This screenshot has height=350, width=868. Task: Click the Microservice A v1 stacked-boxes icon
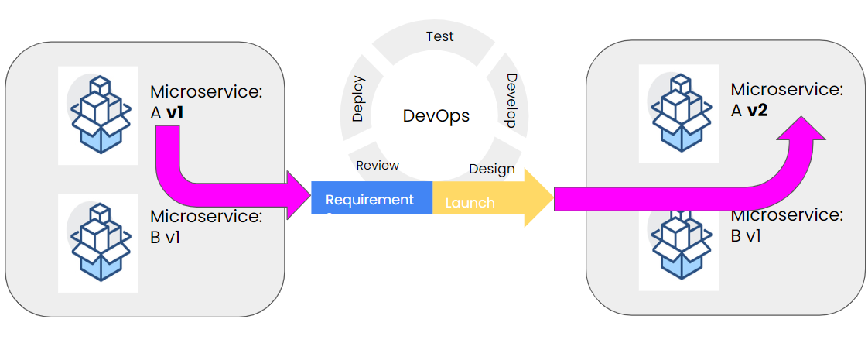(97, 115)
